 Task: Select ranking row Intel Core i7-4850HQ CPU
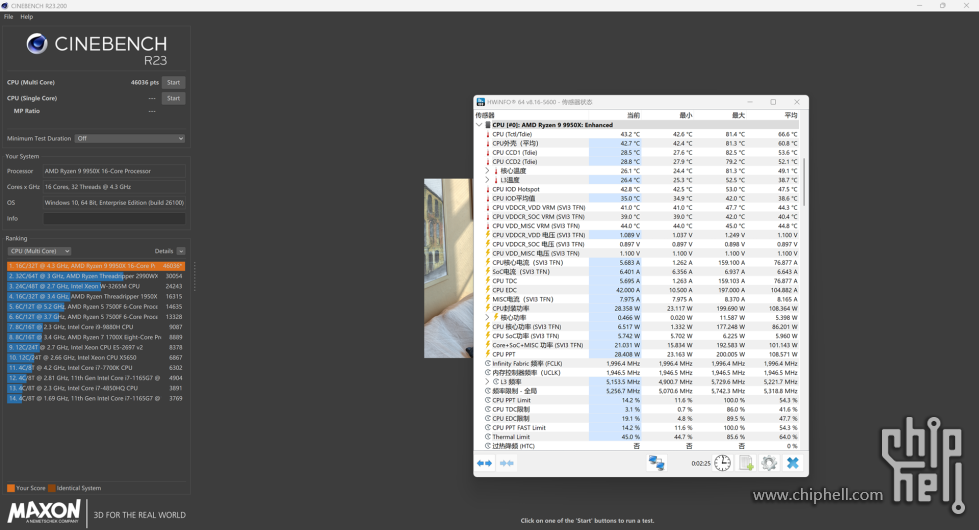(x=96, y=388)
